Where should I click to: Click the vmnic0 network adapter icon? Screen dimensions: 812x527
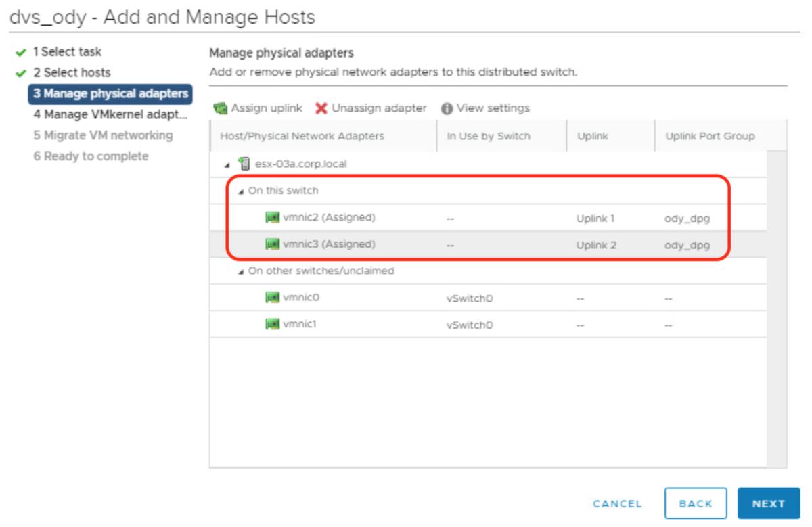click(x=273, y=298)
